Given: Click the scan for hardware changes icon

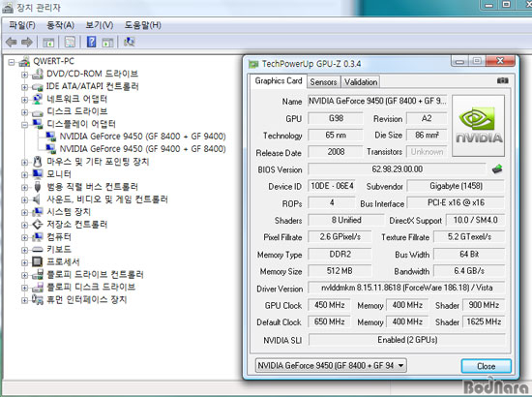Looking at the screenshot, I should tap(130, 42).
